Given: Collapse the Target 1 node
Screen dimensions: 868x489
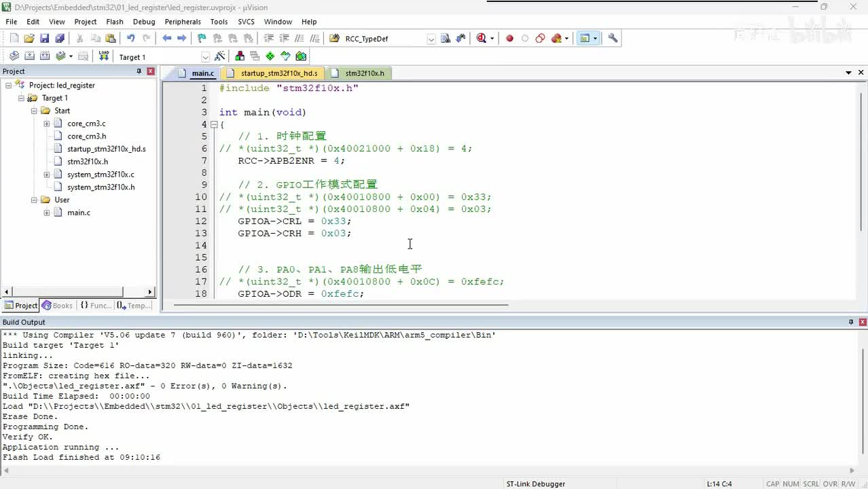Looking at the screenshot, I should click(x=21, y=98).
